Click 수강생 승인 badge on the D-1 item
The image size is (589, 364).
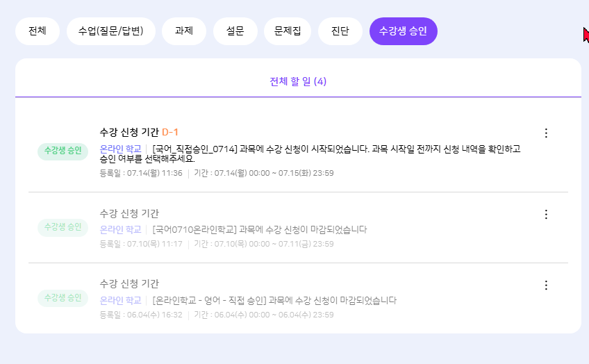pyautogui.click(x=63, y=150)
